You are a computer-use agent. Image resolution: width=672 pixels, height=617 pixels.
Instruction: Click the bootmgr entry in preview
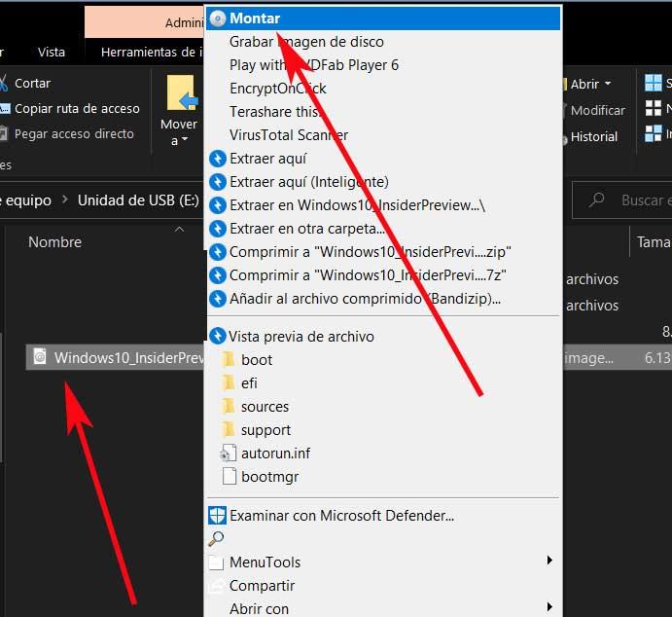(x=270, y=477)
